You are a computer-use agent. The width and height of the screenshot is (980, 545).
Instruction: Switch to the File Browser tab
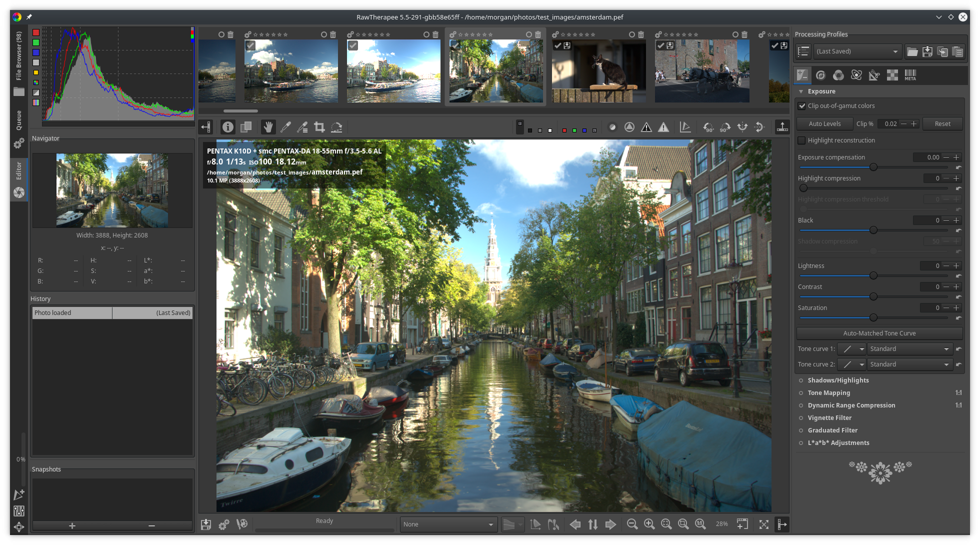(19, 62)
